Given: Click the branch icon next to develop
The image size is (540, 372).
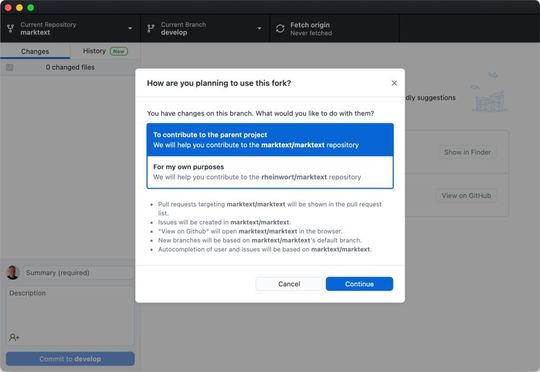Looking at the screenshot, I should click(150, 28).
